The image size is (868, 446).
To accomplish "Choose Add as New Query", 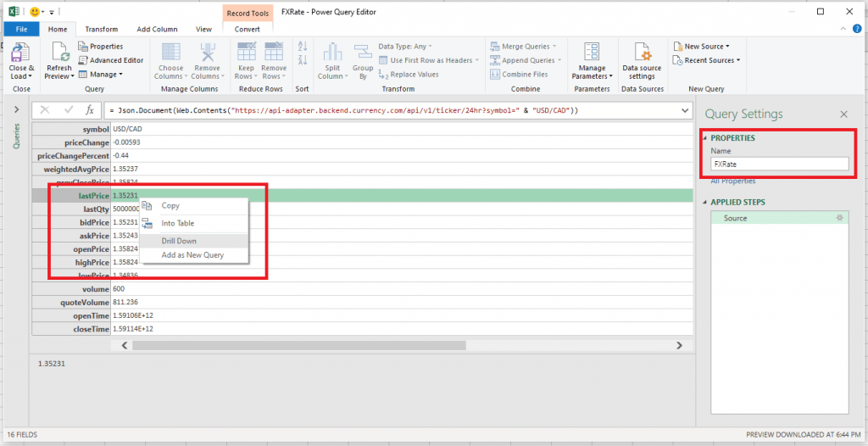I will 194,255.
